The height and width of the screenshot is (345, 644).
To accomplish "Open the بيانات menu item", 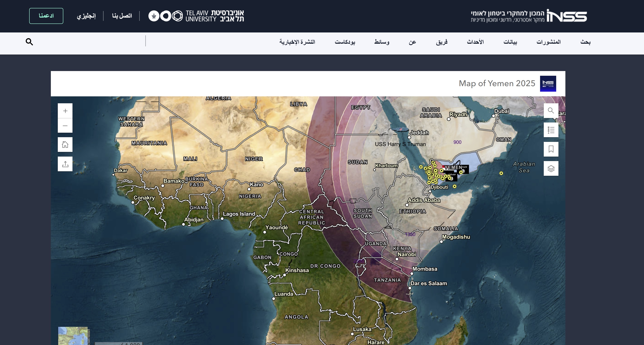I will (510, 42).
